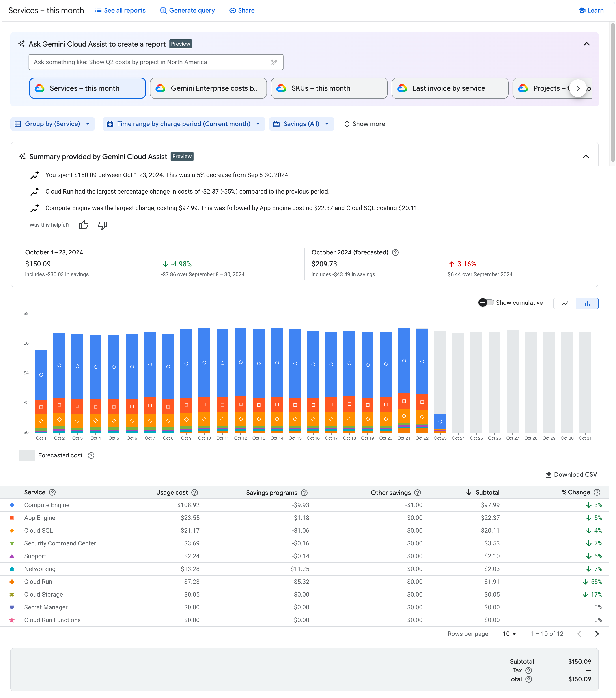Open Time range by charge period dropdown
616x698 pixels.
pyautogui.click(x=184, y=124)
